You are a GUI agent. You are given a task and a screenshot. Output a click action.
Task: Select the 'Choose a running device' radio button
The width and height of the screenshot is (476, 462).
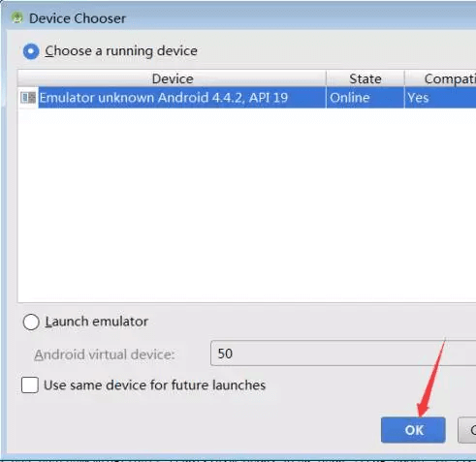pyautogui.click(x=31, y=51)
